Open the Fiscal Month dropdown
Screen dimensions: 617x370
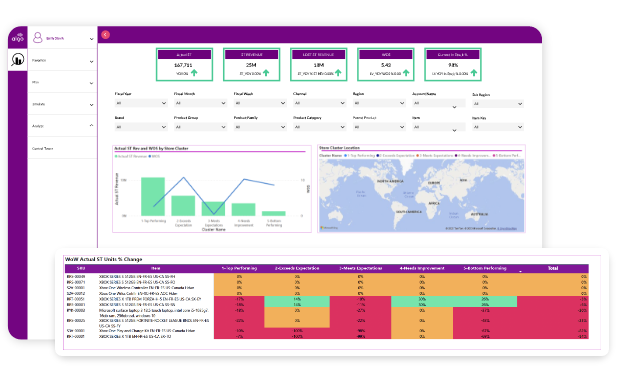point(200,103)
